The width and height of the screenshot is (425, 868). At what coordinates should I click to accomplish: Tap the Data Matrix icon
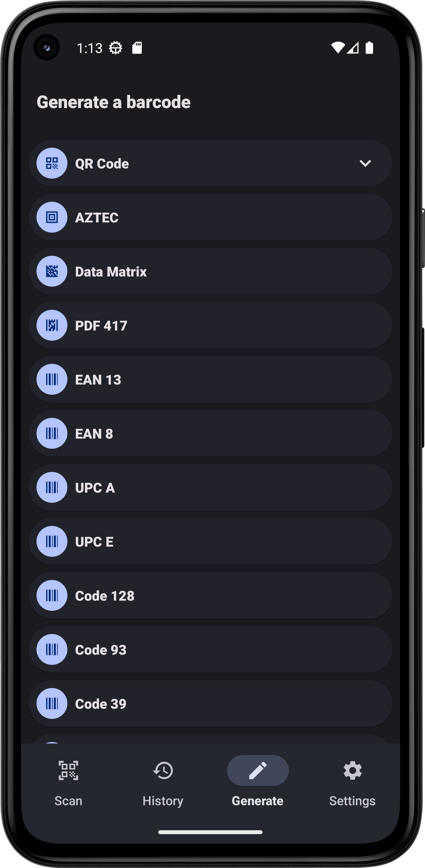(52, 271)
